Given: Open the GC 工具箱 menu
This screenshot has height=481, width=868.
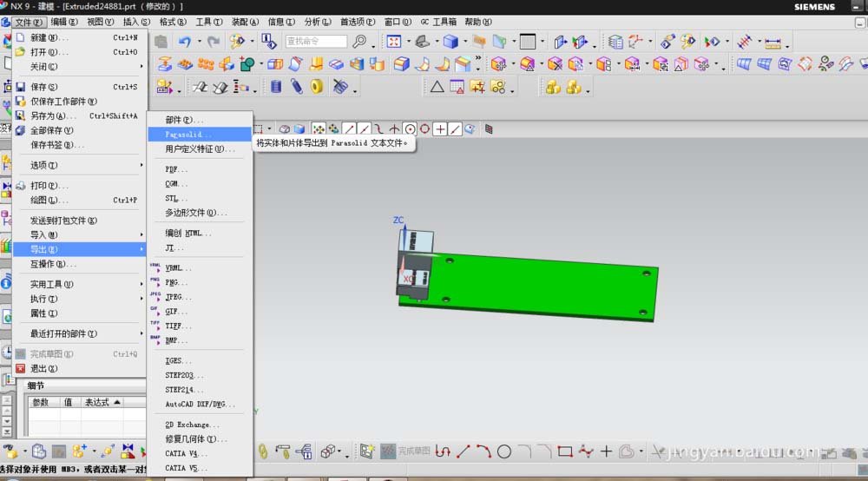Looking at the screenshot, I should tap(438, 22).
